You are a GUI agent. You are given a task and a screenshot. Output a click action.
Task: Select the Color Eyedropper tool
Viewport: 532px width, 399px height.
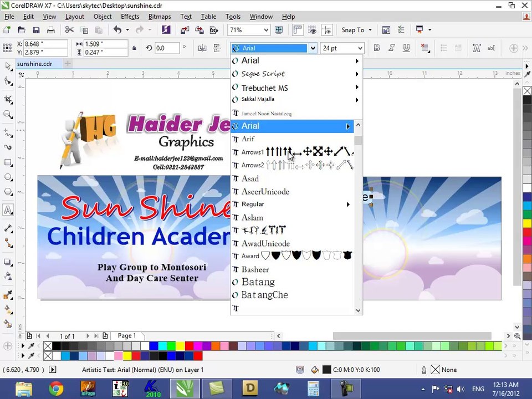pyautogui.click(x=8, y=294)
